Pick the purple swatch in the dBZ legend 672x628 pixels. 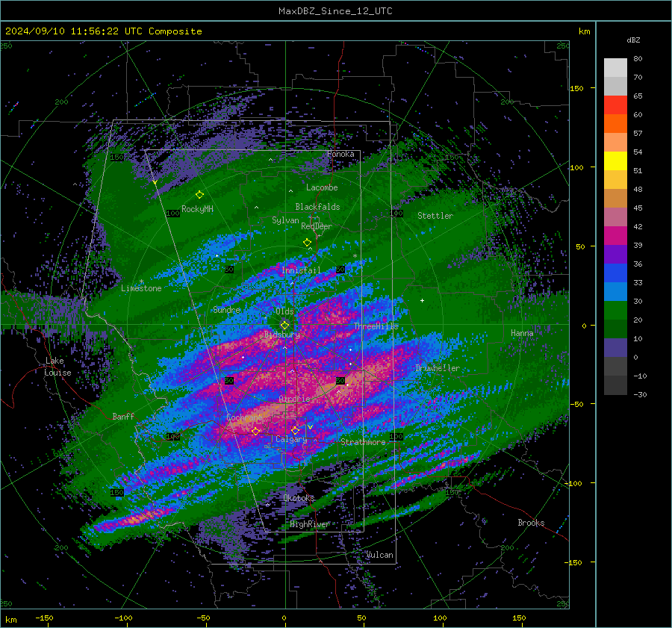[615, 254]
